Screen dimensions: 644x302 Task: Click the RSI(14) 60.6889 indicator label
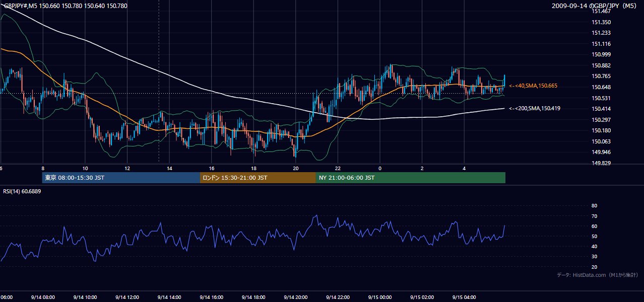[x=22, y=191]
